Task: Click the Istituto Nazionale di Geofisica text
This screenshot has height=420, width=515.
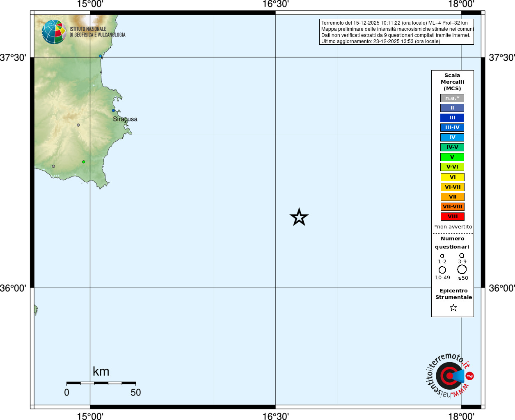Action: click(x=97, y=32)
